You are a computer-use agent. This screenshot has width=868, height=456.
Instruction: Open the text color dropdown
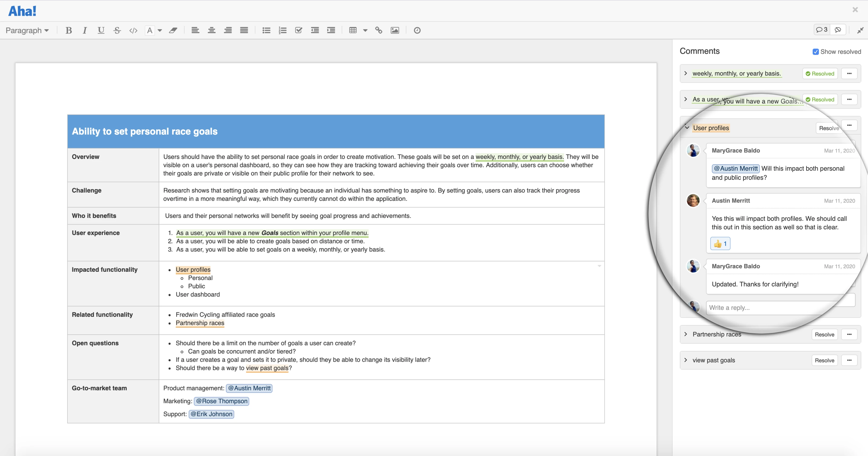coord(160,30)
